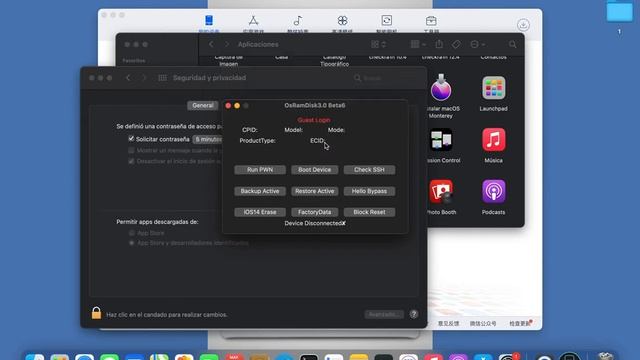The height and width of the screenshot is (360, 640).
Task: Click the Device Disconnected status text
Action: click(315, 223)
